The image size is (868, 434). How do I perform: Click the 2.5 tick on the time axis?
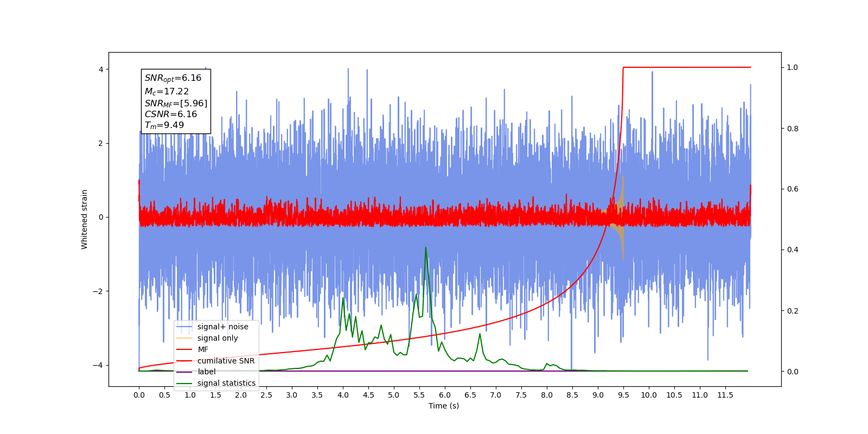[x=266, y=395]
